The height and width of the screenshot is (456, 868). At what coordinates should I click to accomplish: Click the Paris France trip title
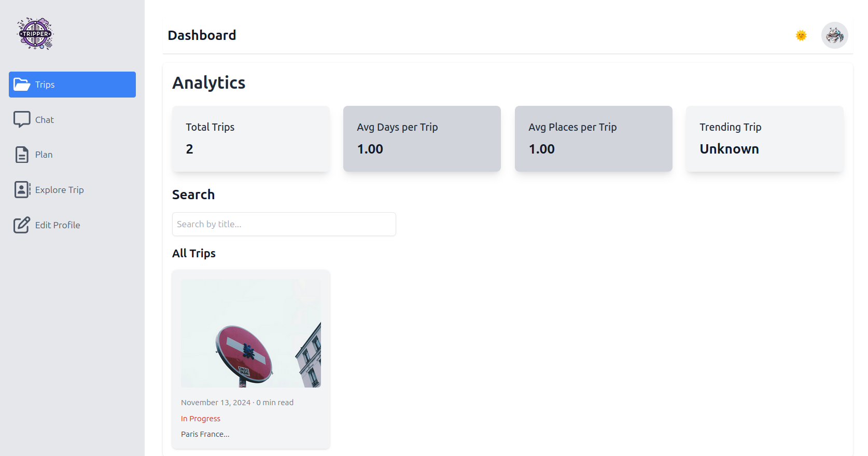(205, 434)
